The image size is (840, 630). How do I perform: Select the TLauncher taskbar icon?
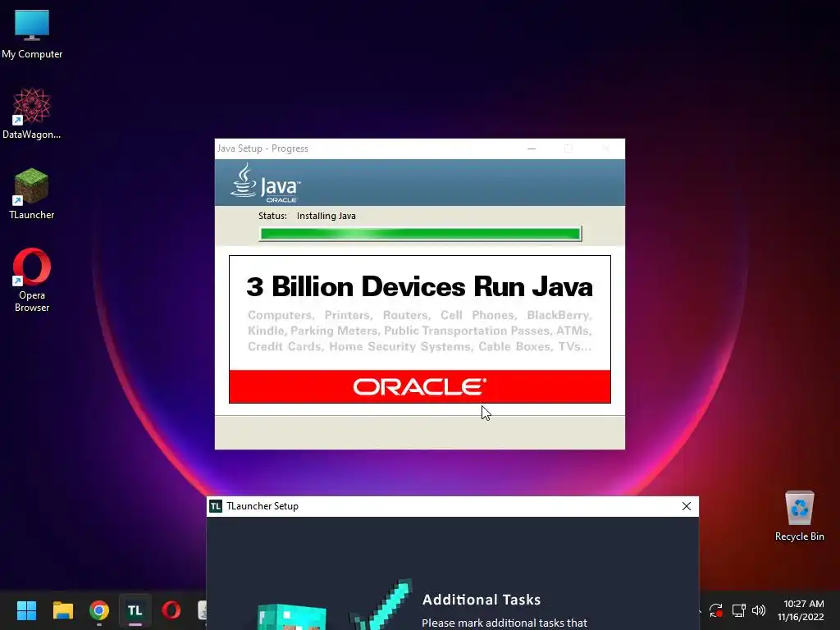point(135,610)
